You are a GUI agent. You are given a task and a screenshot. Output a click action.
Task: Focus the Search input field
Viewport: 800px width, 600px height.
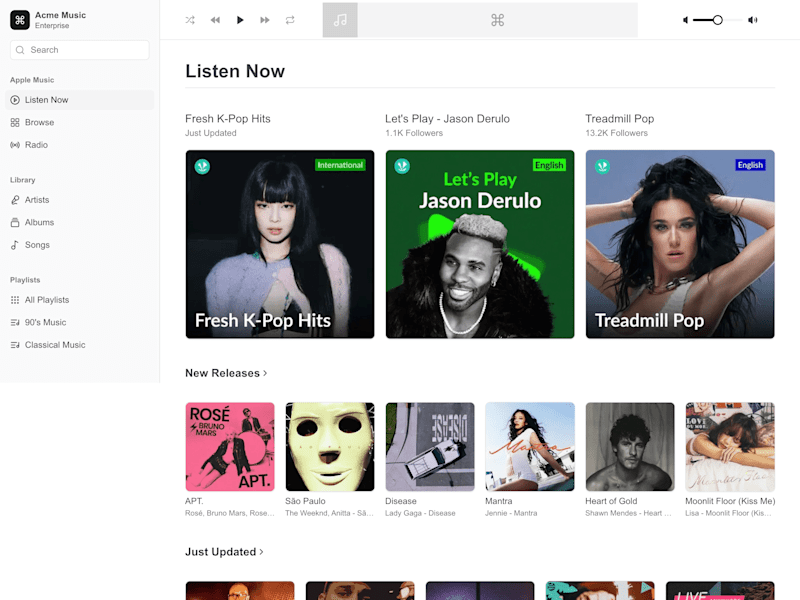click(80, 50)
